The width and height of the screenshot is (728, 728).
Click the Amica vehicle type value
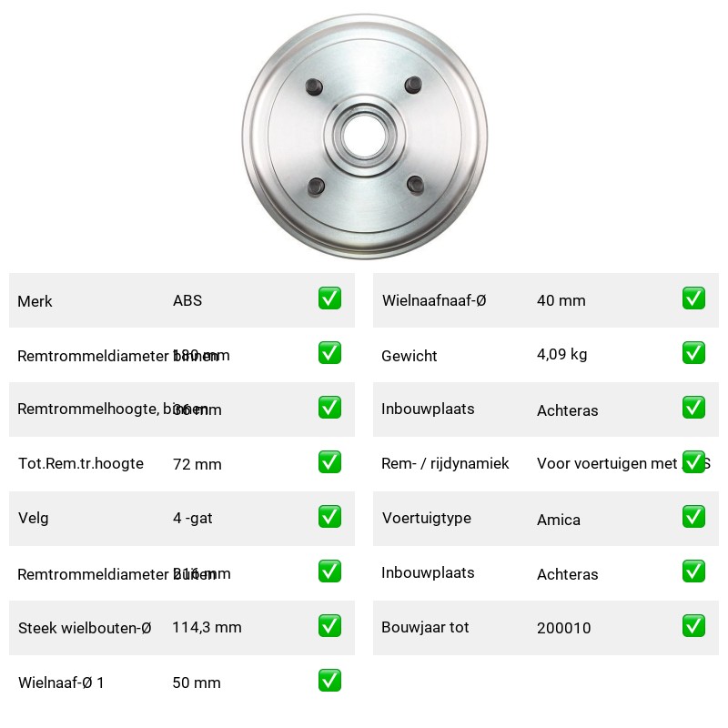(559, 520)
